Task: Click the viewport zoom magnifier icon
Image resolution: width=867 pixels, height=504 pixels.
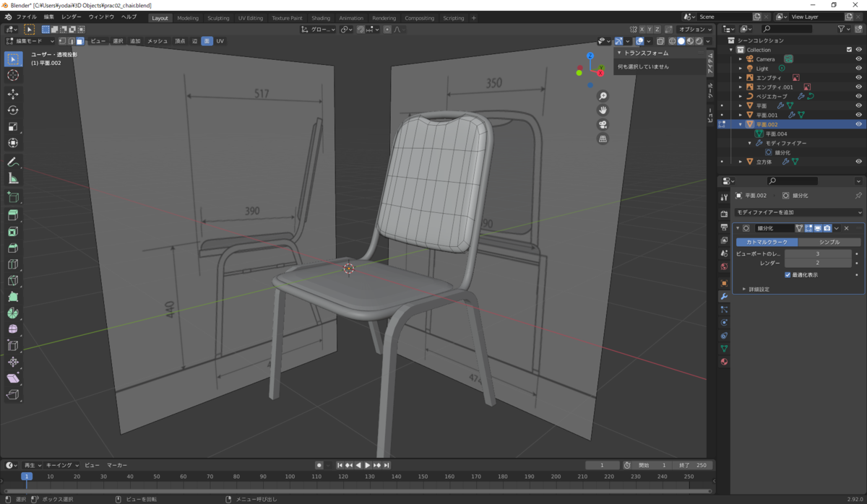Action: (x=603, y=96)
